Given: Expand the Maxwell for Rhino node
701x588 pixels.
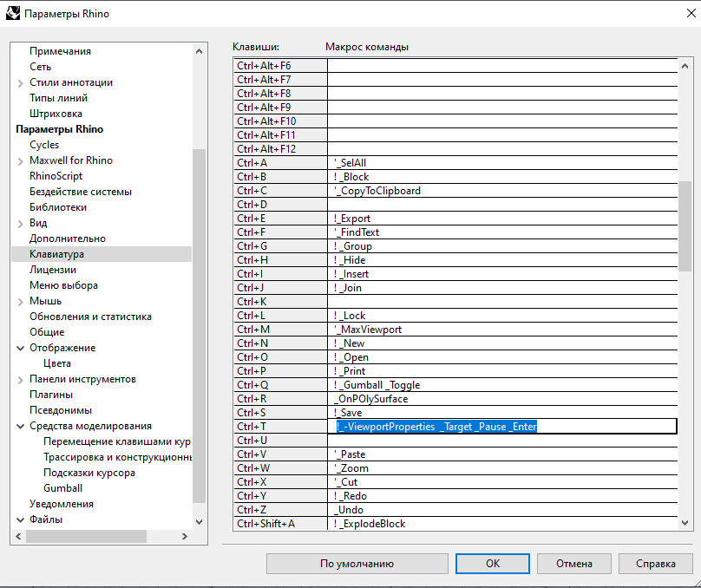Looking at the screenshot, I should (21, 160).
